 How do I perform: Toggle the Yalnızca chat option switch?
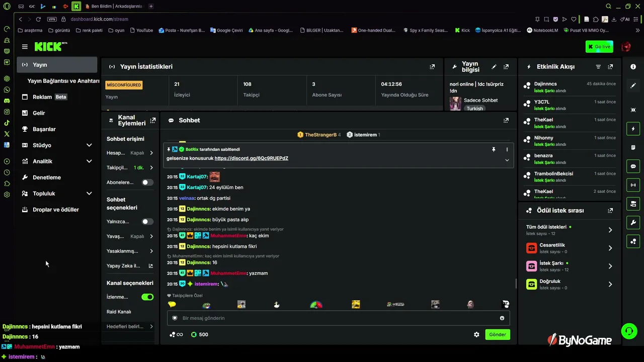pos(147,222)
